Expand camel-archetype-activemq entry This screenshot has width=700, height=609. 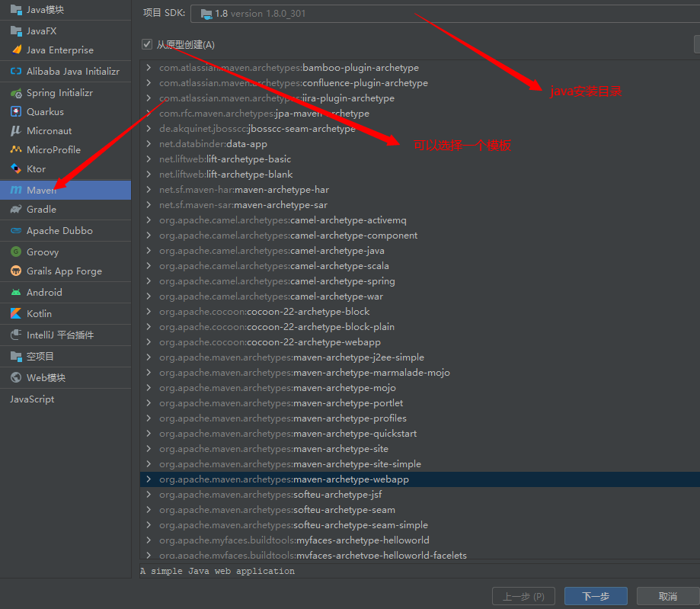[149, 220]
